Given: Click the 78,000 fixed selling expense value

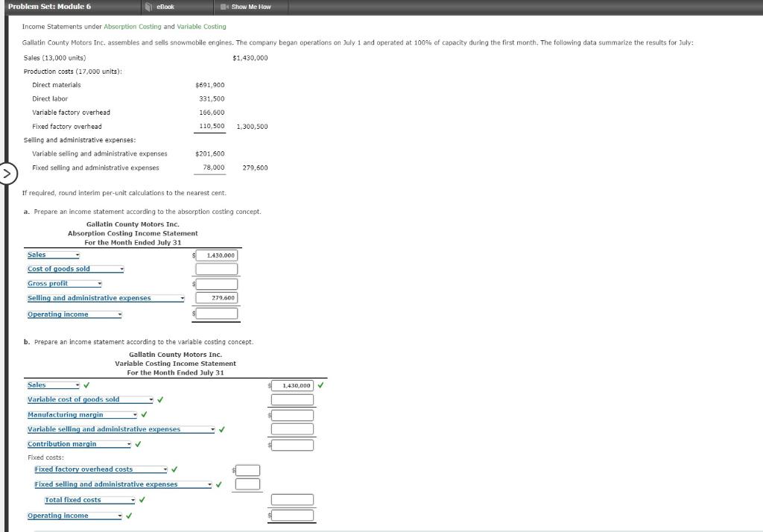Looking at the screenshot, I should (214, 168).
